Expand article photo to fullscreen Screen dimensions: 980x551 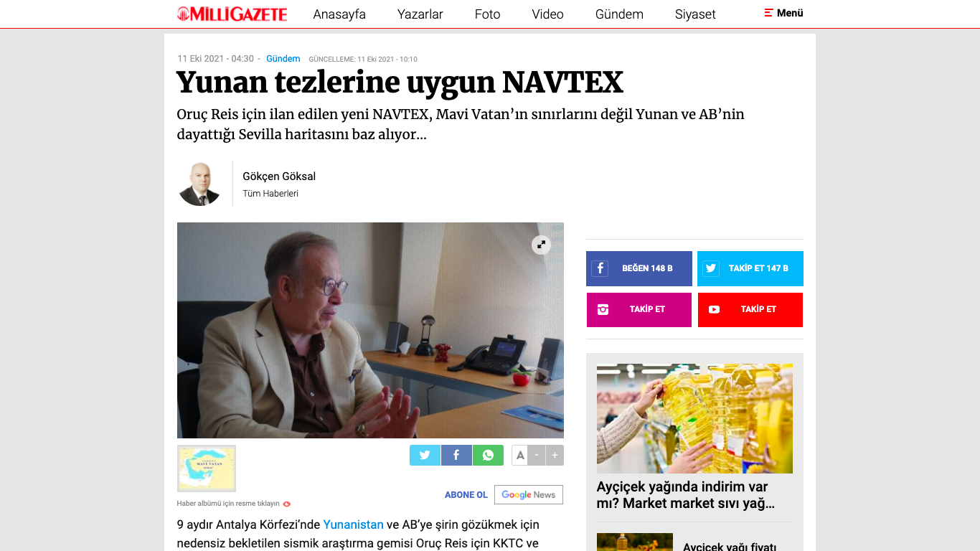click(541, 245)
